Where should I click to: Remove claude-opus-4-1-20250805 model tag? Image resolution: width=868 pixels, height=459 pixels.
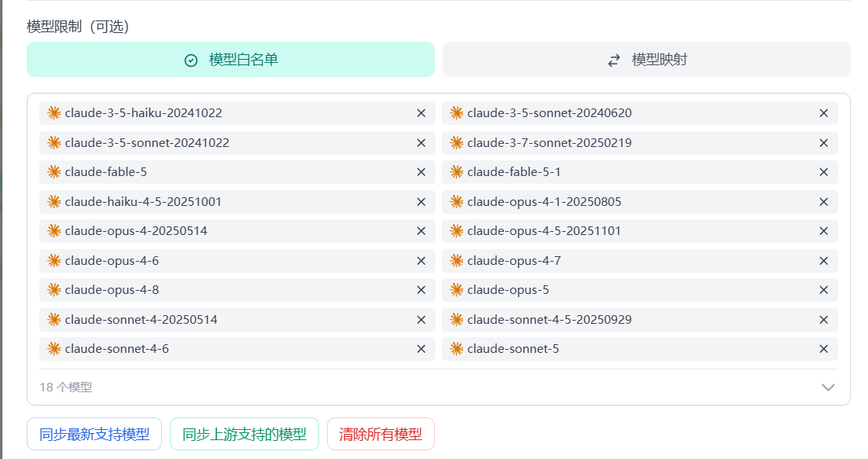tap(824, 201)
